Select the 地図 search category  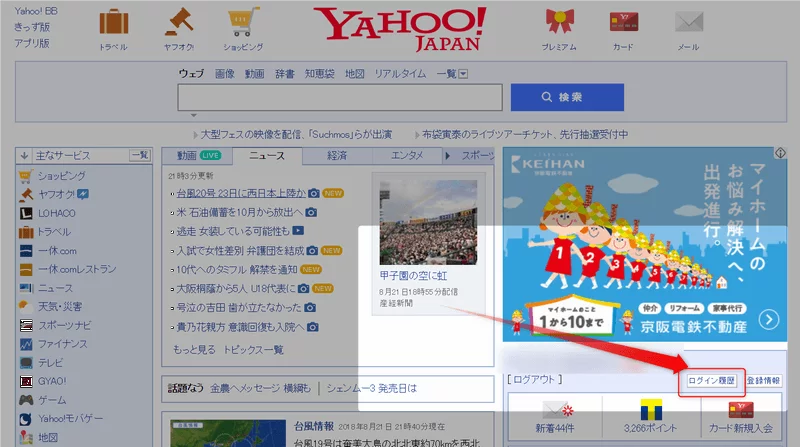pyautogui.click(x=355, y=74)
